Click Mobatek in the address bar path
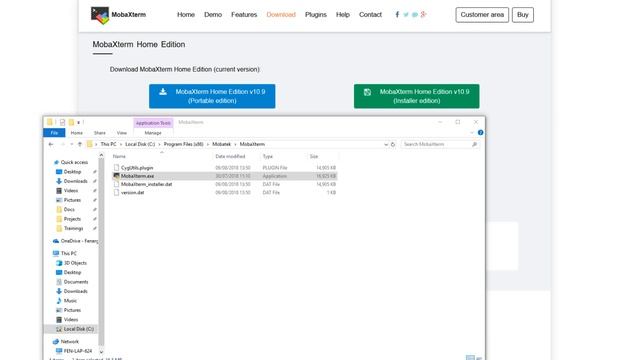The height and width of the screenshot is (360, 640). point(221,144)
